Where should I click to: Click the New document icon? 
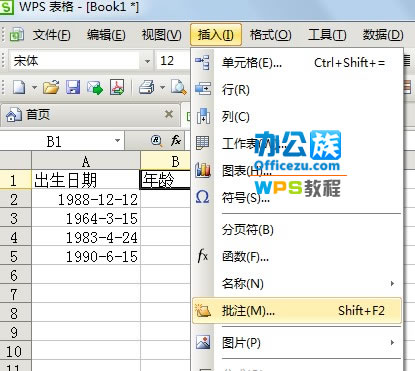click(x=19, y=87)
